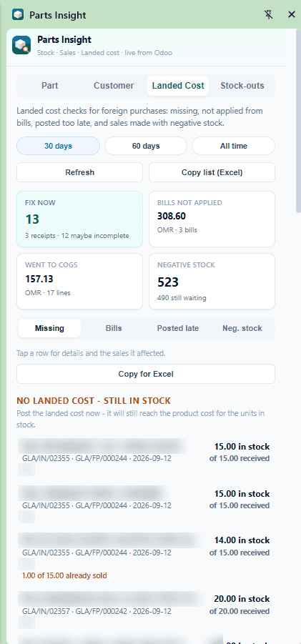
Task: Close the Parts Insight panel
Action: point(292,15)
